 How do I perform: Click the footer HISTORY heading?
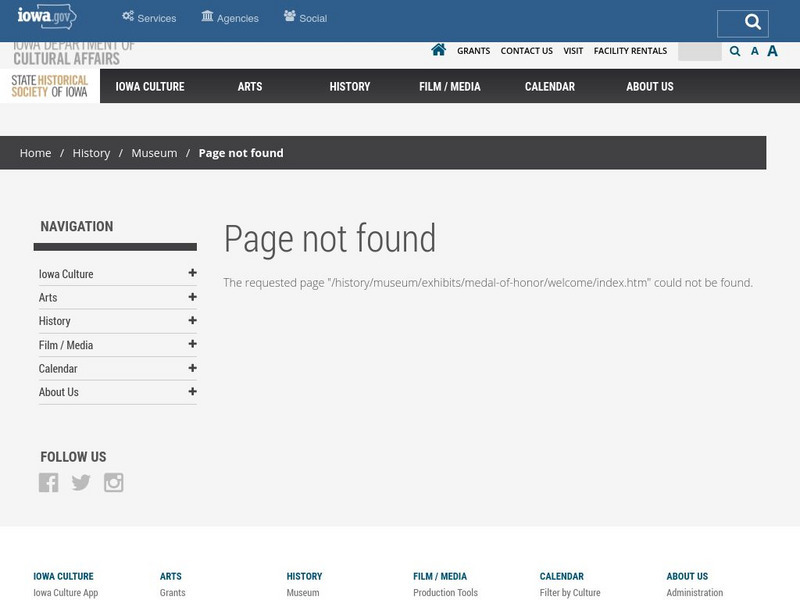[x=304, y=576]
